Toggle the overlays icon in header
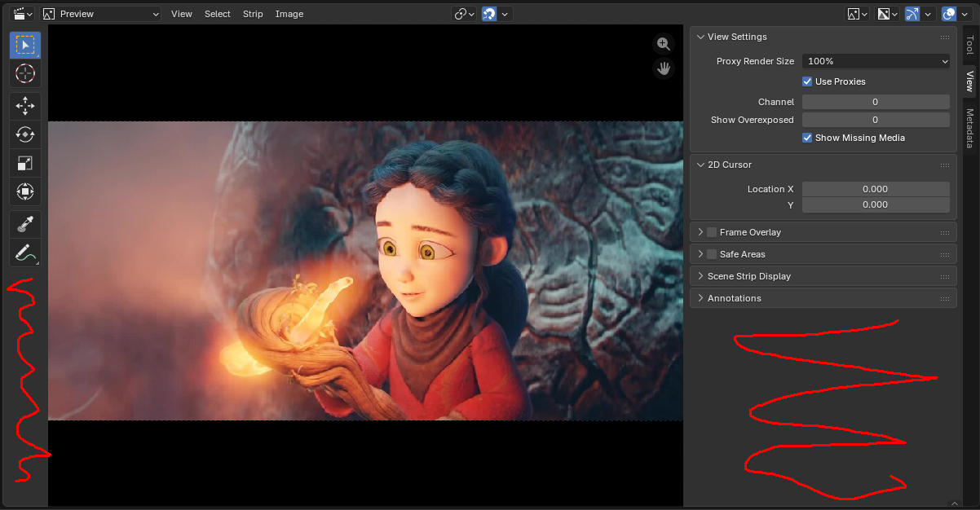The image size is (980, 510). coord(948,14)
